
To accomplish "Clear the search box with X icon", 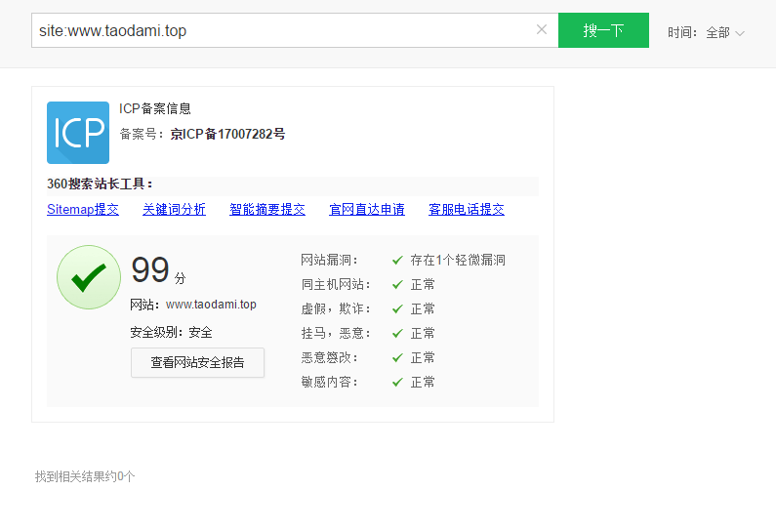I will [542, 30].
